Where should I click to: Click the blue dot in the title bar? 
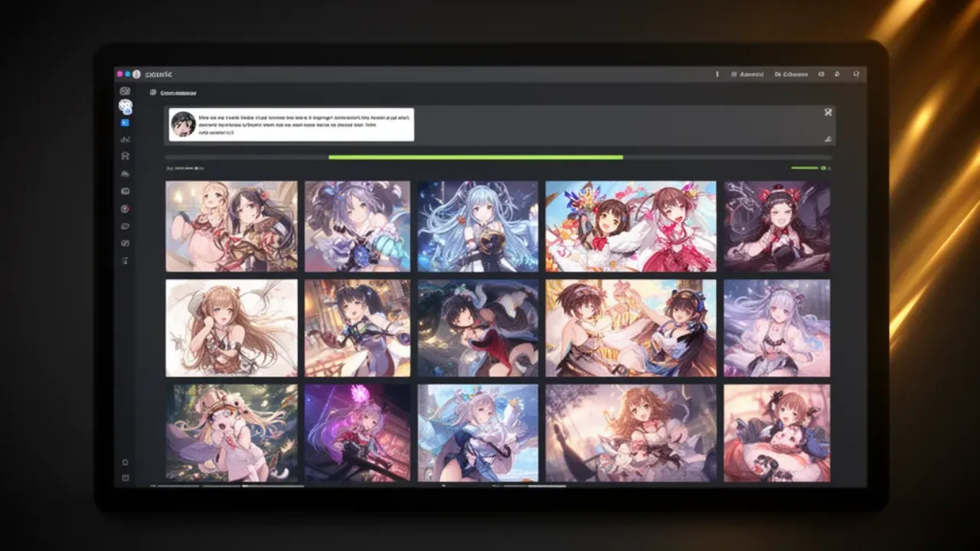[128, 74]
